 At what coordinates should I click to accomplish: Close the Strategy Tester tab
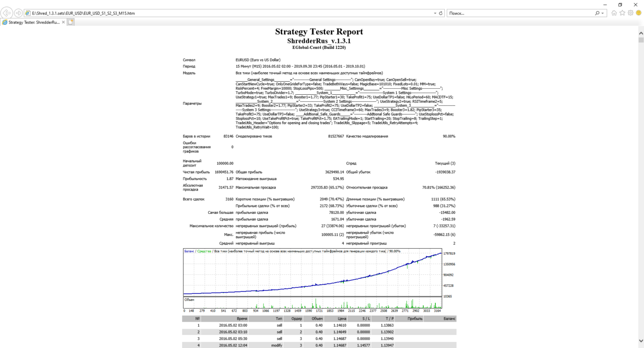pos(63,22)
